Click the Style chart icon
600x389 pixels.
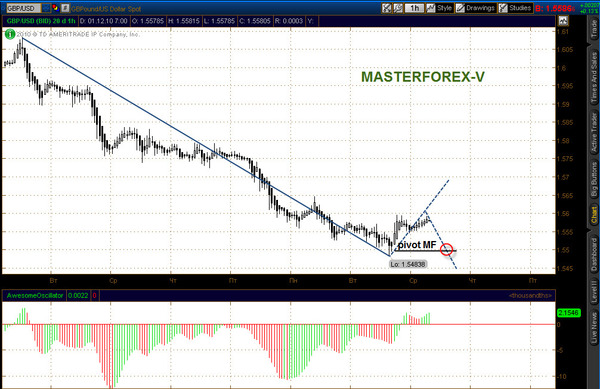[431, 8]
